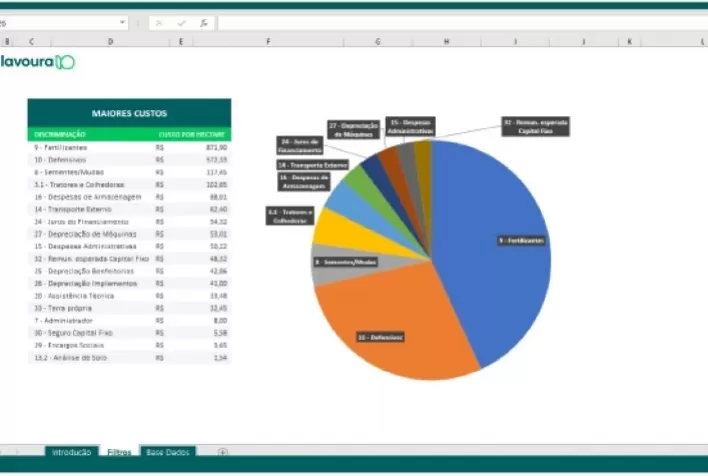708x476 pixels.
Task: Click the formula bar cancel X icon
Action: (x=158, y=23)
